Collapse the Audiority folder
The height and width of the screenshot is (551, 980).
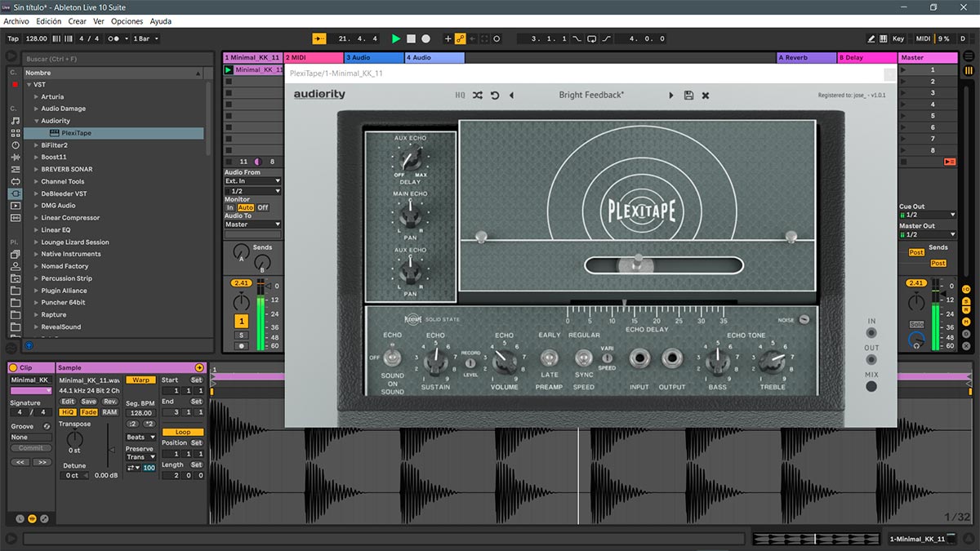coord(36,121)
